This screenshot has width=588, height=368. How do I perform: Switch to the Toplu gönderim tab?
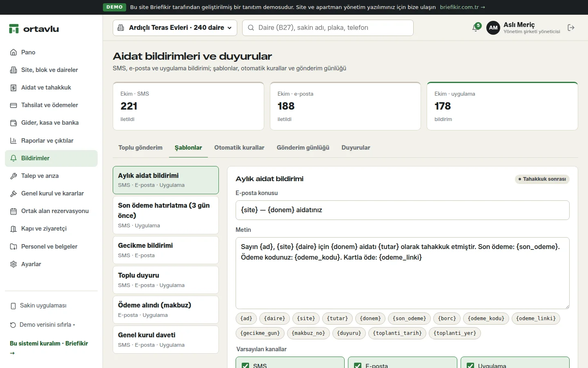[140, 148]
